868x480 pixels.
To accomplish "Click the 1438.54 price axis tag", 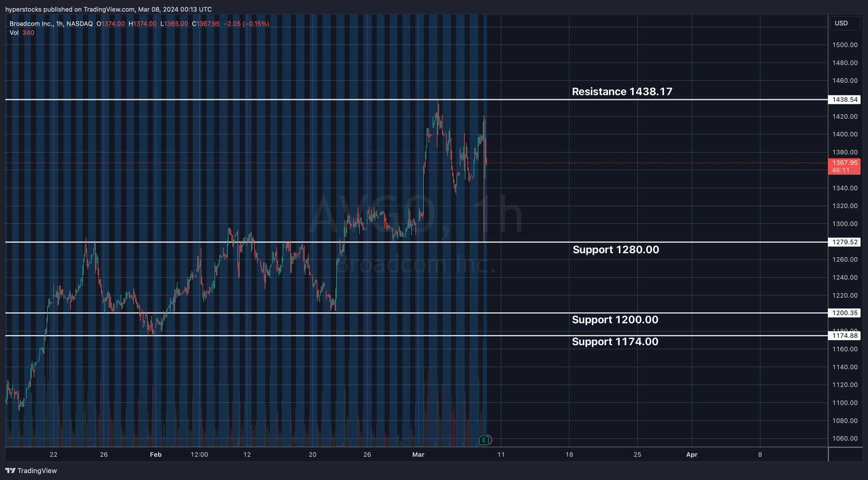I will [x=844, y=100].
